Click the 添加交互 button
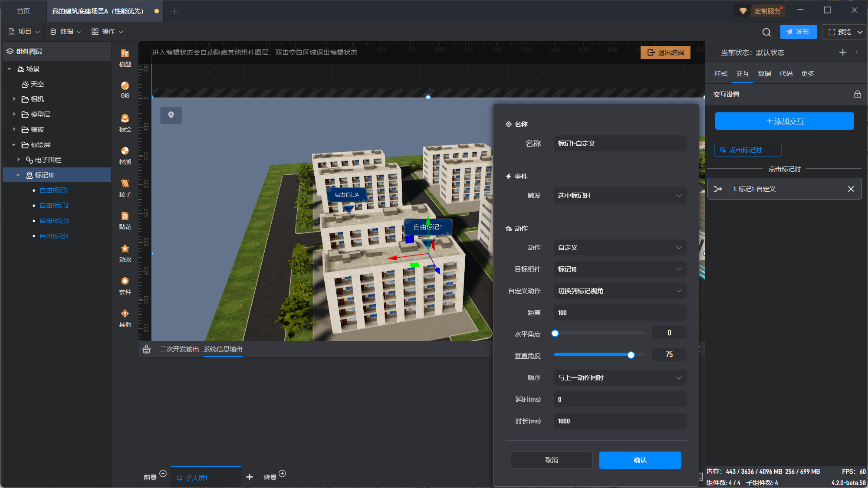 (784, 121)
